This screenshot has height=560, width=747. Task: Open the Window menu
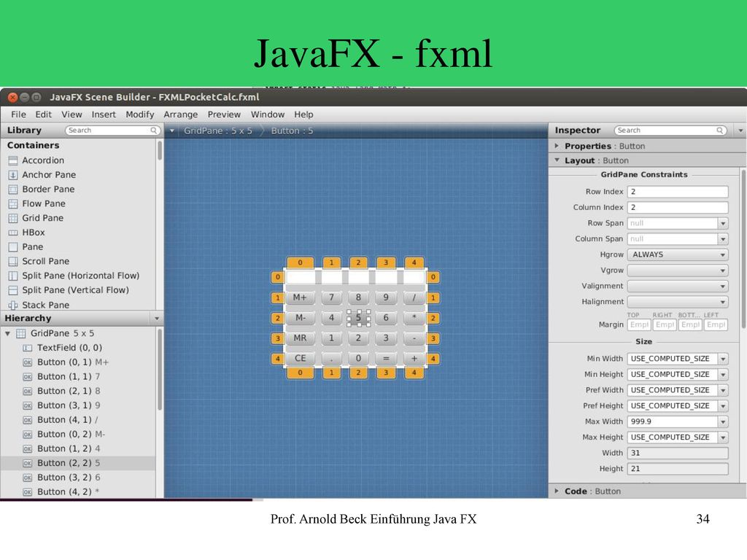click(268, 114)
